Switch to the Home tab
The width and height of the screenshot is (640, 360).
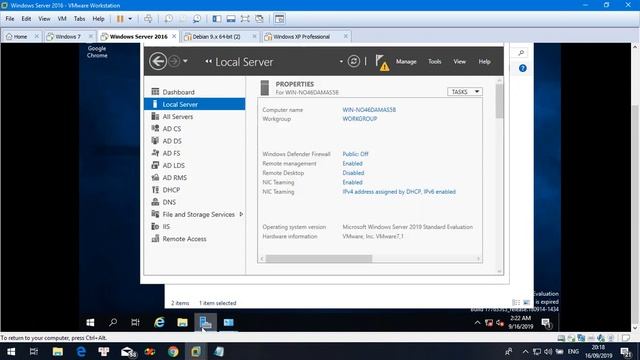coord(20,37)
